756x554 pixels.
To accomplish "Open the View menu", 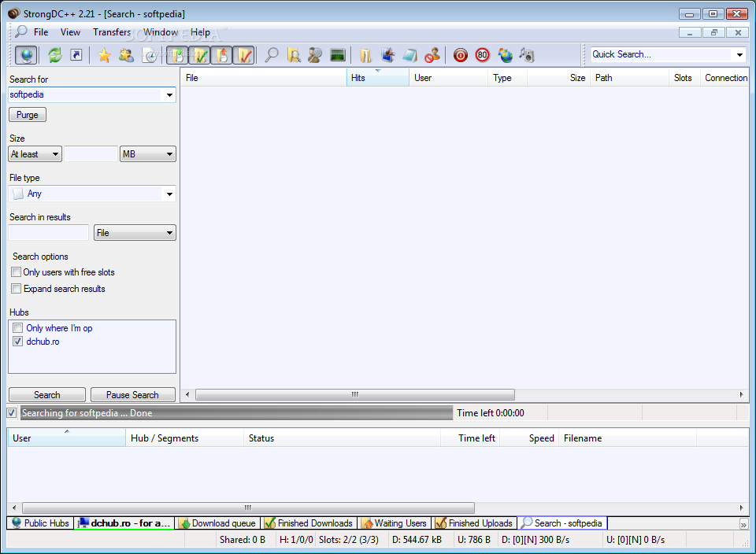I will [70, 32].
